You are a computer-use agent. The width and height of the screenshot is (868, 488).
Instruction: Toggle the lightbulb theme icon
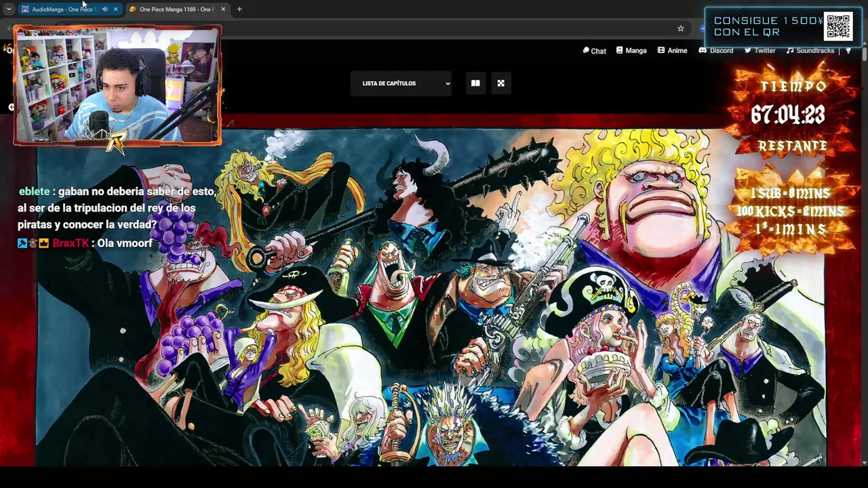point(848,51)
